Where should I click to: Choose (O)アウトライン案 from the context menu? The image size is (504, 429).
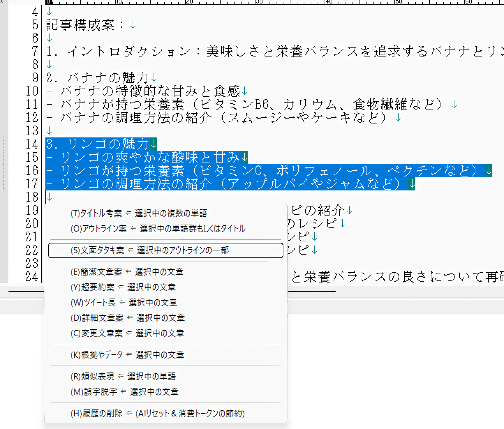point(158,229)
